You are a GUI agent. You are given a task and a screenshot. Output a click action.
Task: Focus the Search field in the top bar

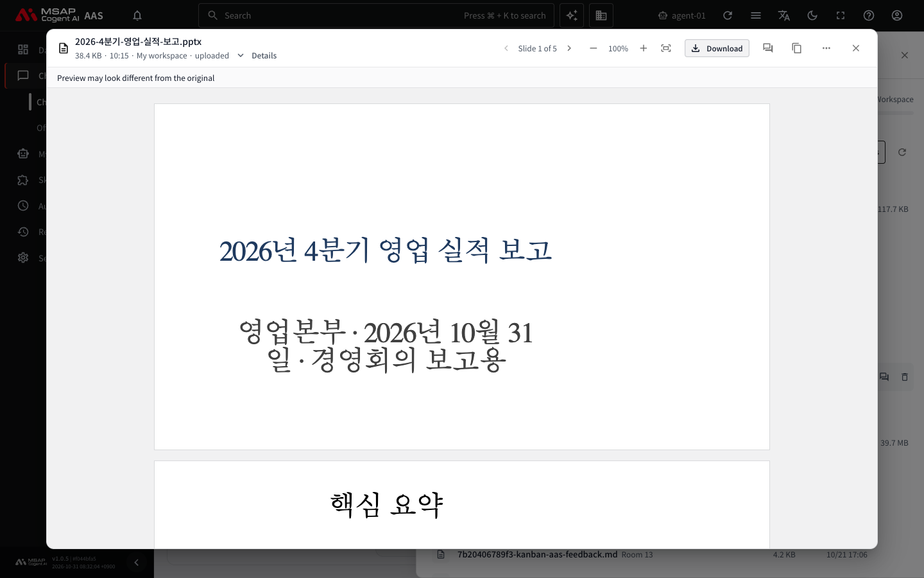point(376,15)
